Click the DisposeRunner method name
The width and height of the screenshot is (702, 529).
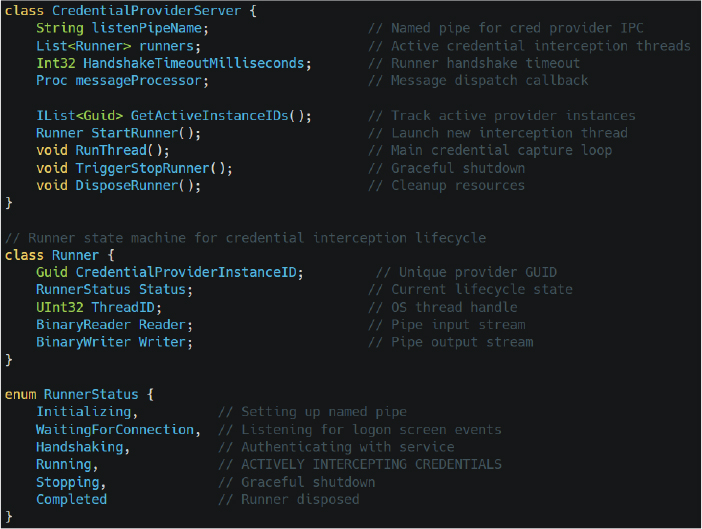coord(127,185)
